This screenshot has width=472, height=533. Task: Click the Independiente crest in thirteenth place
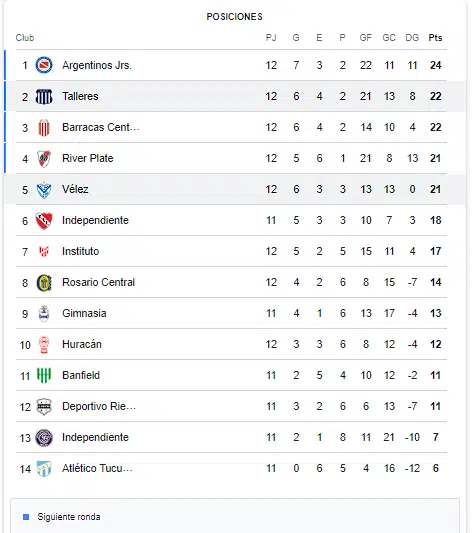pyautogui.click(x=44, y=438)
